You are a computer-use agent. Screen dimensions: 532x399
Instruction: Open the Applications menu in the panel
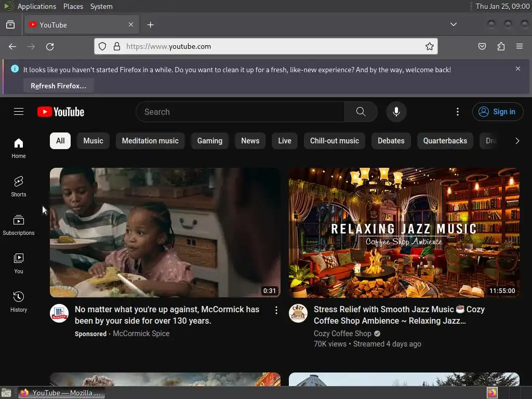pos(37,6)
